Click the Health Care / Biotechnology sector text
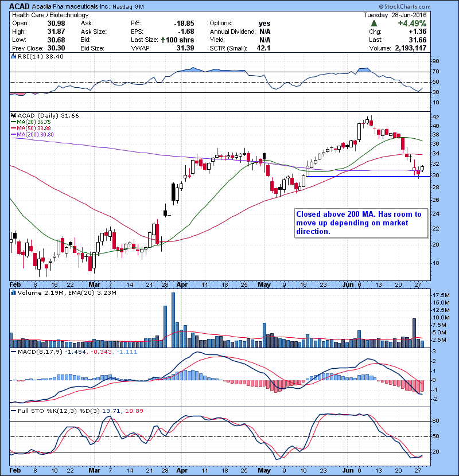 [50, 15]
